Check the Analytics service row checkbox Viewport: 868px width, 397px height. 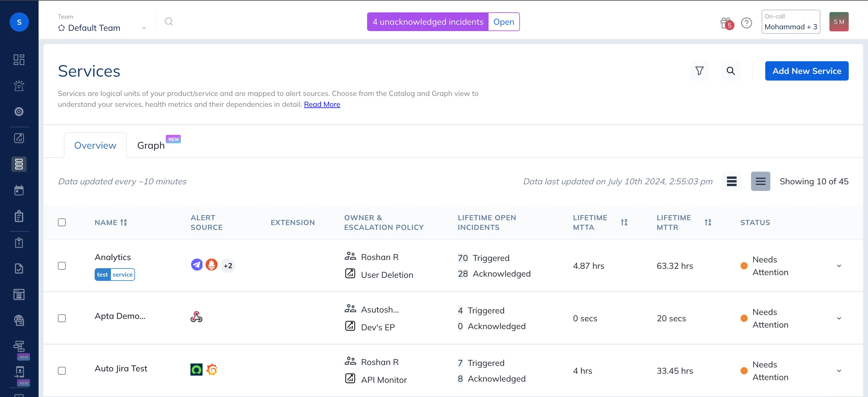62,266
